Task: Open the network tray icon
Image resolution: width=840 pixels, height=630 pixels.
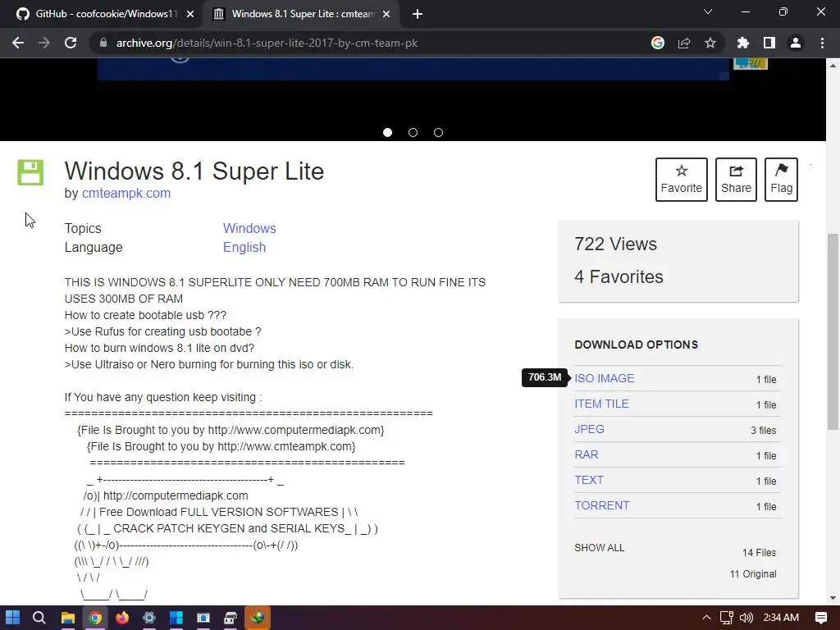Action: pos(727,618)
